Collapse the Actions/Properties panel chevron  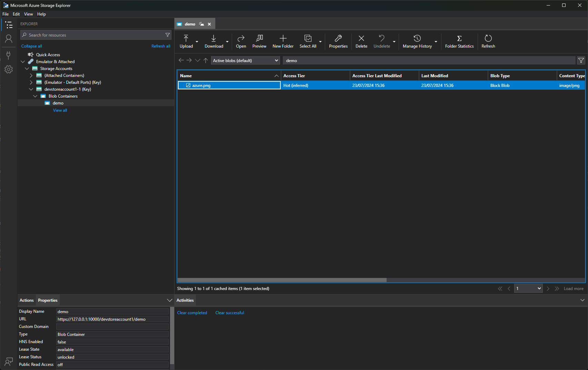pos(169,300)
